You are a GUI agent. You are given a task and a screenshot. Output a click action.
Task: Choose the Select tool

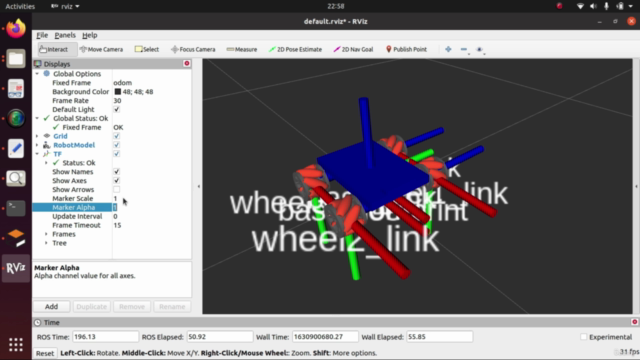click(x=147, y=49)
